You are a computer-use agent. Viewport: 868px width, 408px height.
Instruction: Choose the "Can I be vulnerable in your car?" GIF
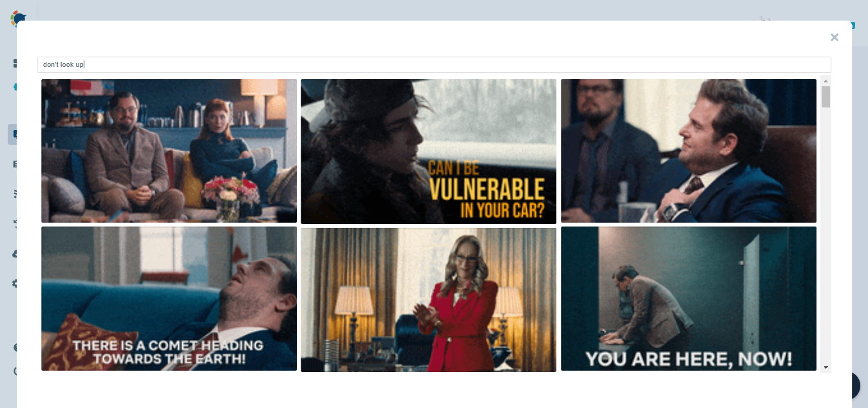coord(428,151)
